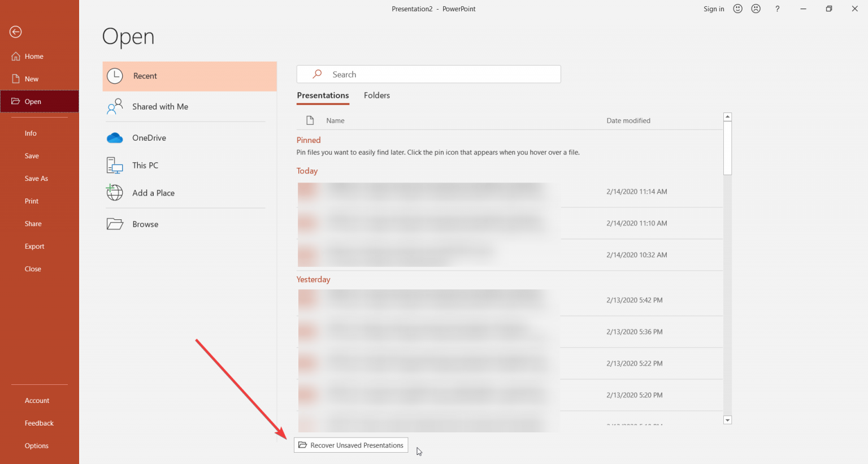Select the Recent clock icon
This screenshot has height=464, width=868.
[114, 76]
